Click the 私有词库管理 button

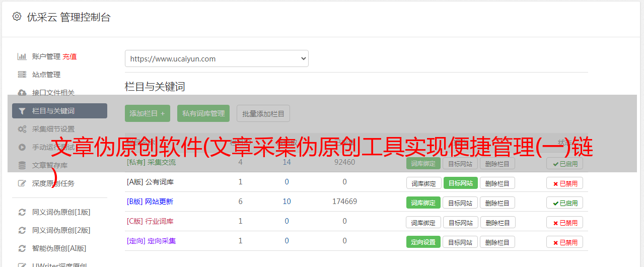coord(203,113)
